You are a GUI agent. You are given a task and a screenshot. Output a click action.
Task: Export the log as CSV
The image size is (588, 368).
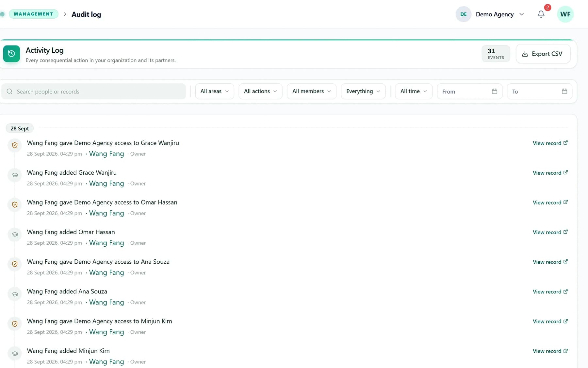(543, 54)
